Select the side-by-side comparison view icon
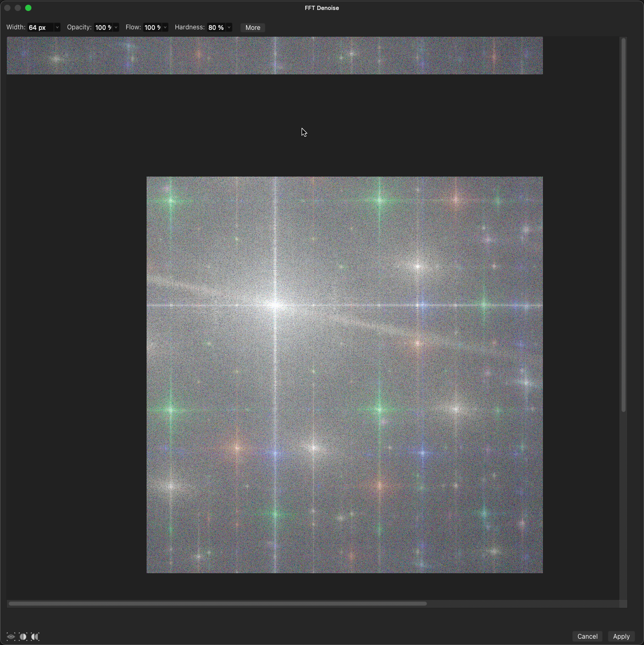This screenshot has width=644, height=645. click(x=35, y=637)
